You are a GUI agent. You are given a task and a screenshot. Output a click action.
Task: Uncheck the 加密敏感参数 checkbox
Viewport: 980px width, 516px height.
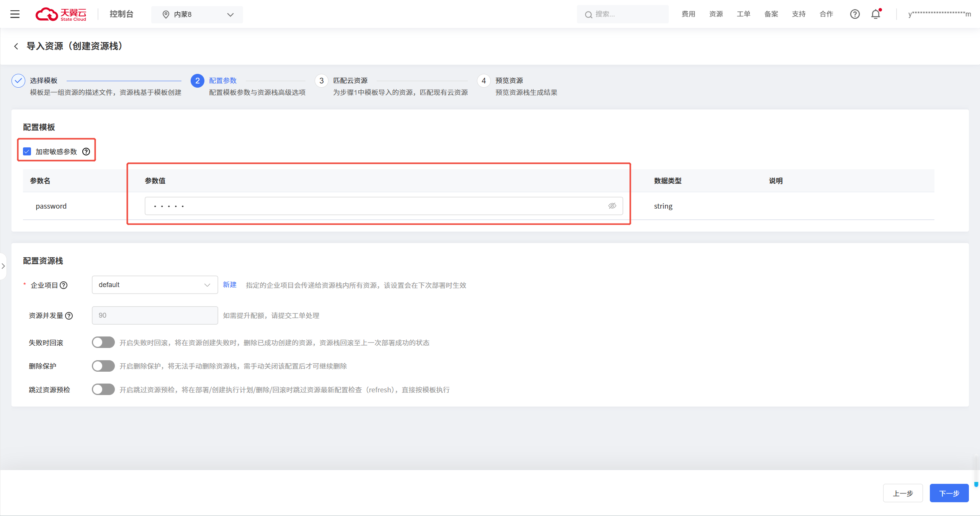point(27,152)
